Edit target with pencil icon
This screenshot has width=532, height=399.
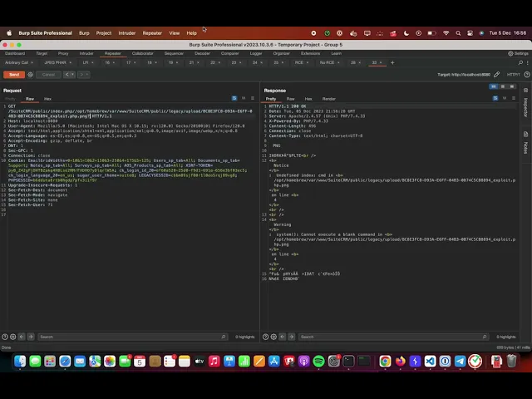[x=497, y=75]
